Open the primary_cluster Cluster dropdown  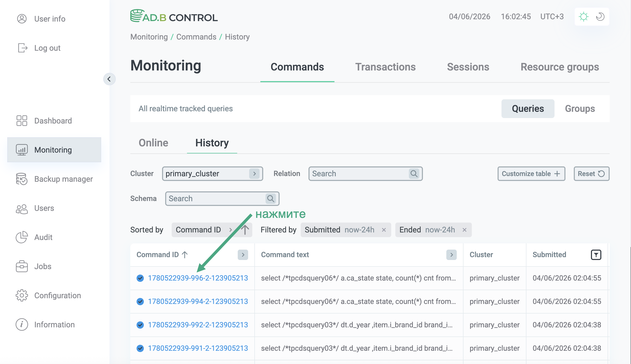213,173
